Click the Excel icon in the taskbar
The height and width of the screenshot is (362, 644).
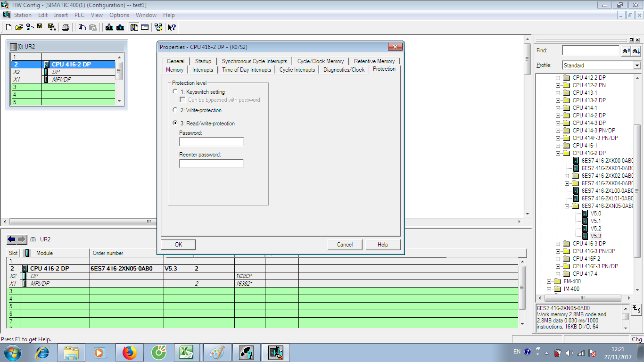coord(187,352)
